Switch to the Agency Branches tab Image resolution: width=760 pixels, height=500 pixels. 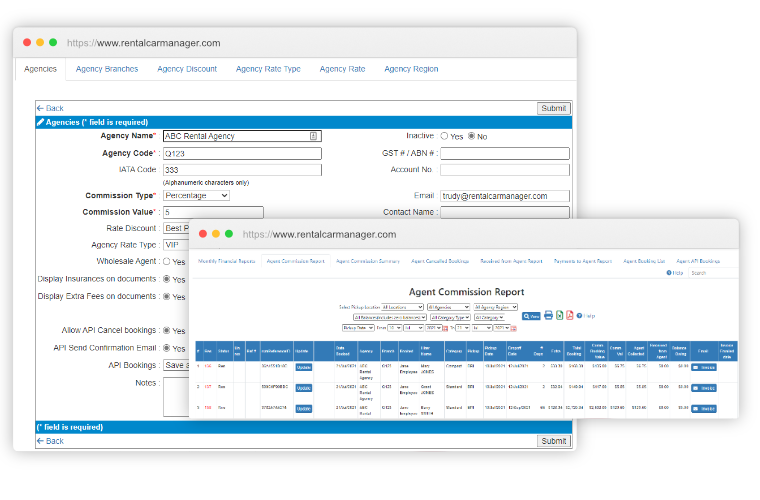pos(107,69)
